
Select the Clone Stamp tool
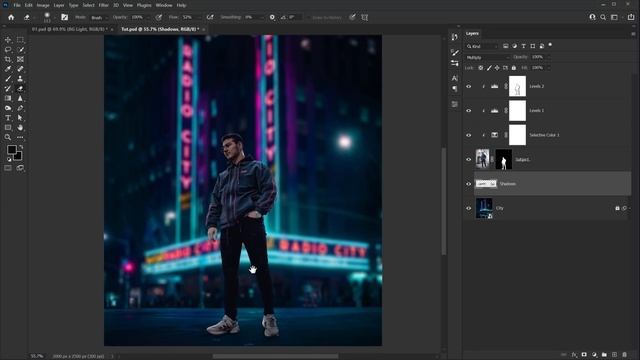[20, 79]
